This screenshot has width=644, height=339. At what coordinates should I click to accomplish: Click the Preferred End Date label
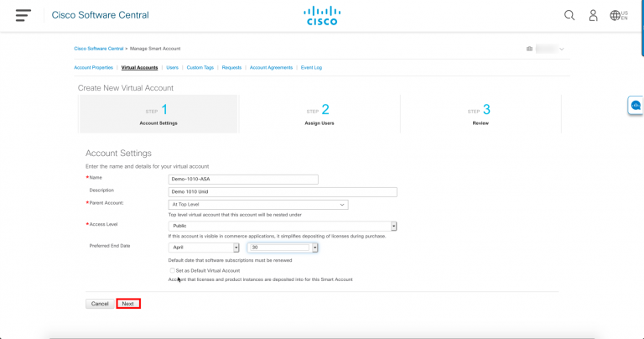pos(110,246)
